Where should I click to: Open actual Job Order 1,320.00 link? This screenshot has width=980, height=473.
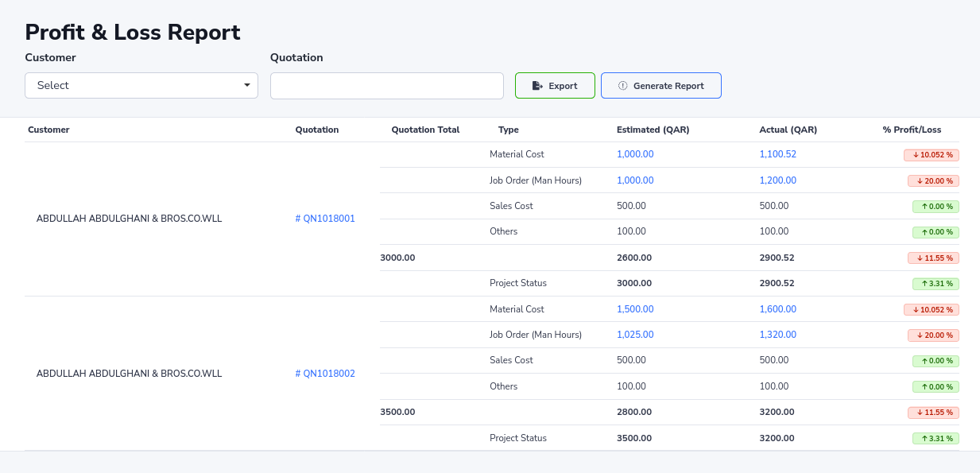tap(778, 335)
